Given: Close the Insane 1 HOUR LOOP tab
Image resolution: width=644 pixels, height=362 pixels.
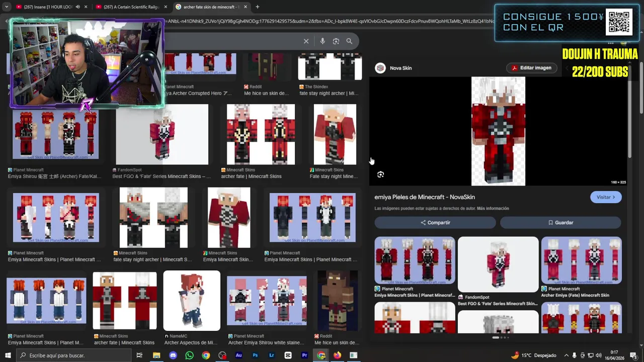Looking at the screenshot, I should 86,7.
